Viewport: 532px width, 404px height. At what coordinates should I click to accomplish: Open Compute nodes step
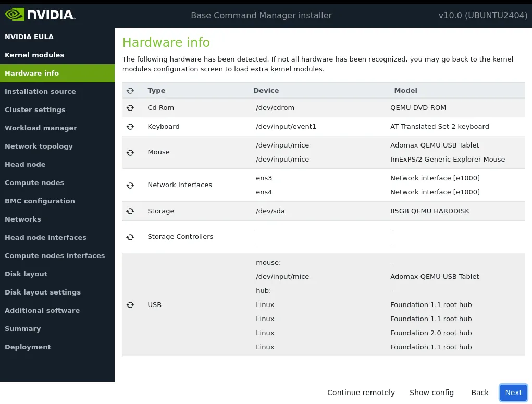[57, 183]
